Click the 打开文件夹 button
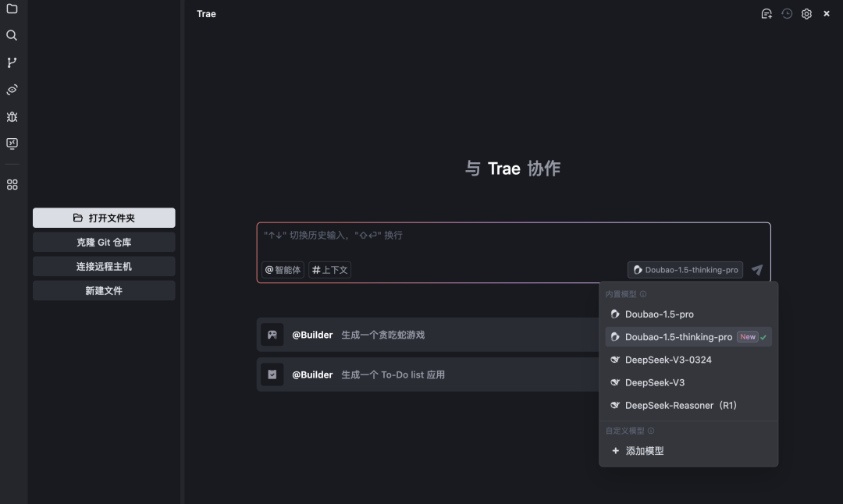 click(x=104, y=218)
